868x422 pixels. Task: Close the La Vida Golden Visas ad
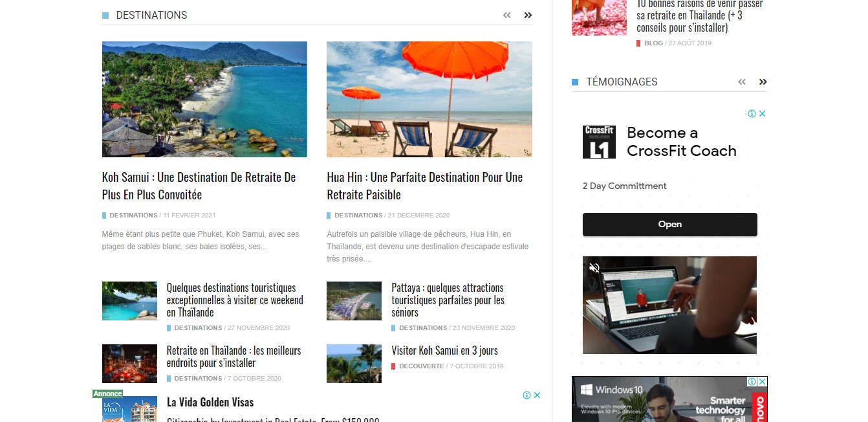coord(537,395)
